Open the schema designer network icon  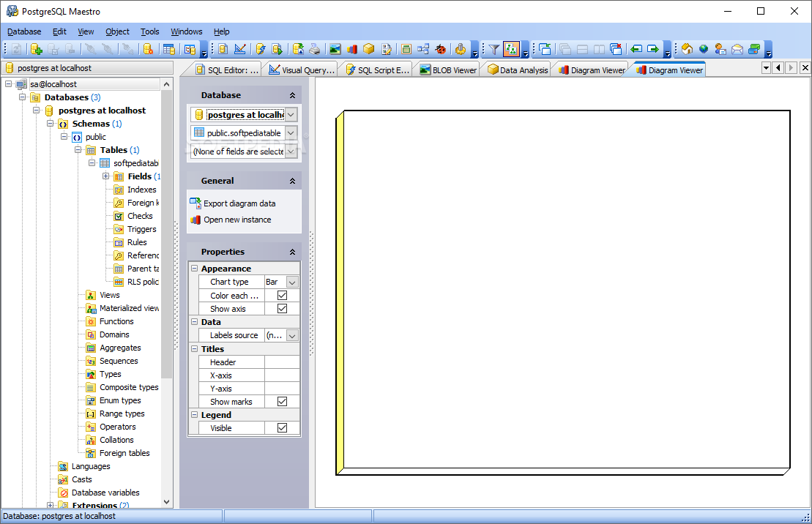click(423, 49)
